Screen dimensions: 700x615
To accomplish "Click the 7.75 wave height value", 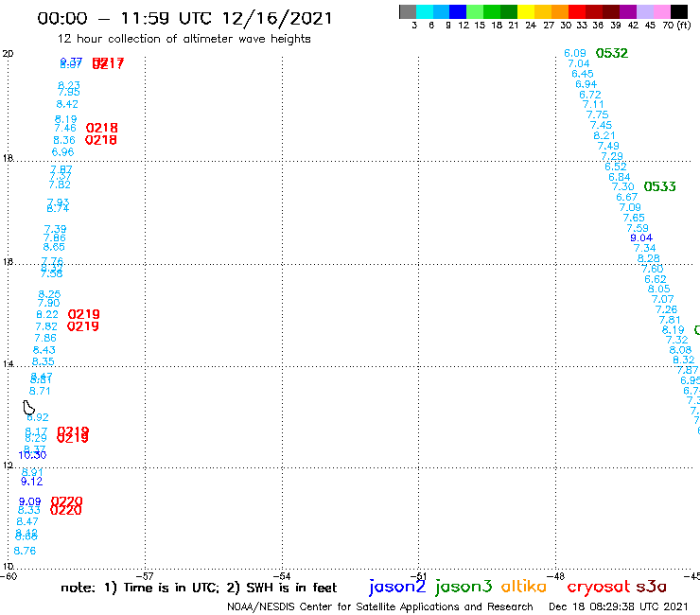I will coord(597,114).
